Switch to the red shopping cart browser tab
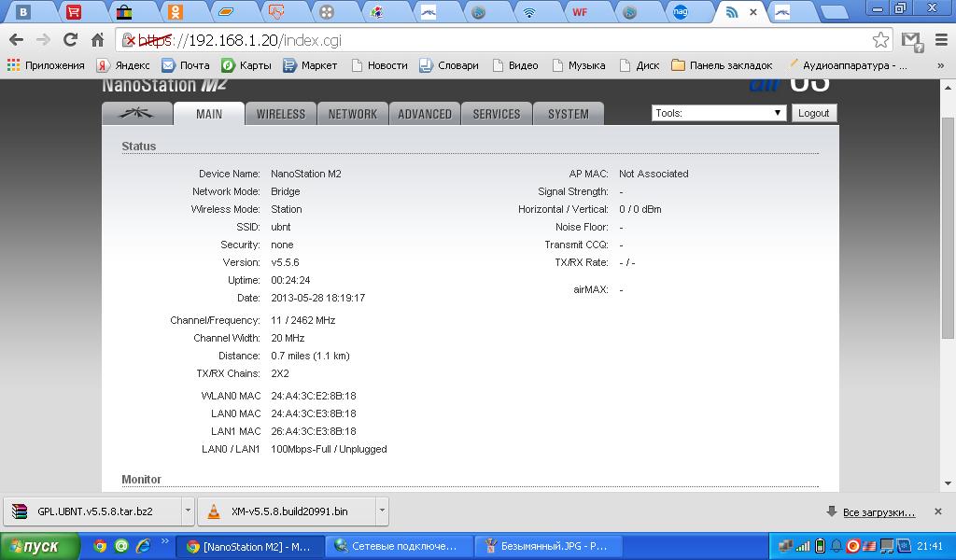956x560 pixels. [74, 11]
